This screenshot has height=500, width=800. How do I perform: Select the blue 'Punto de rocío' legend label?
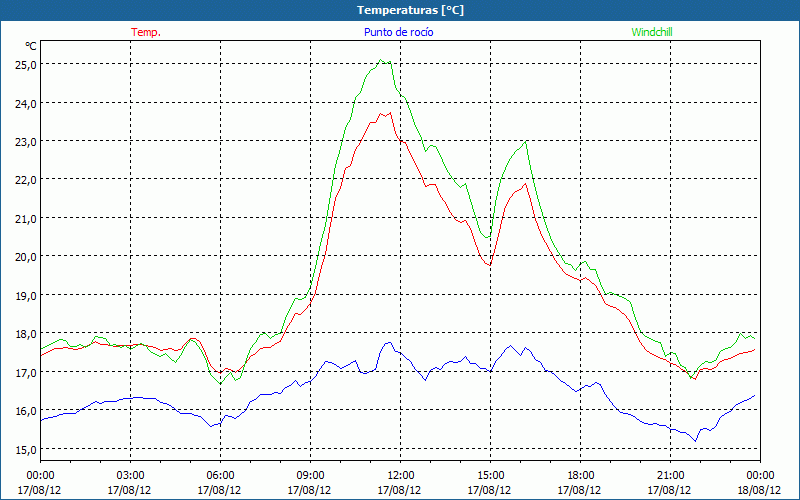398,32
